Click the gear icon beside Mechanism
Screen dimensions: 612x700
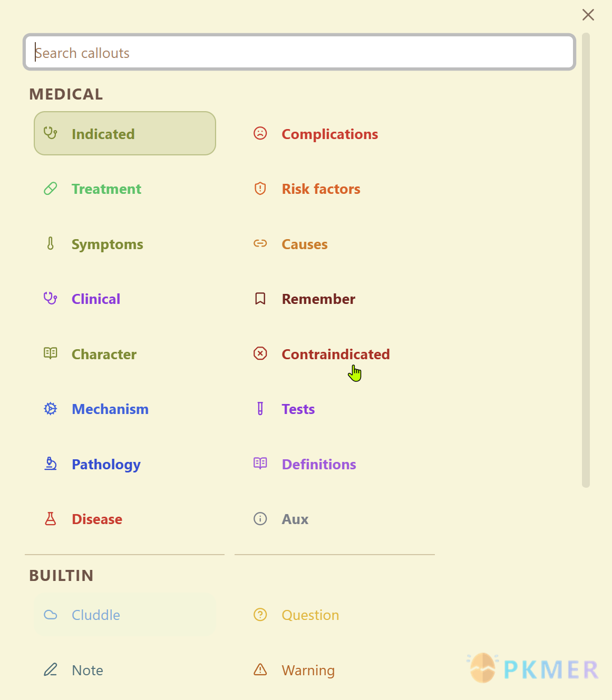[51, 409]
